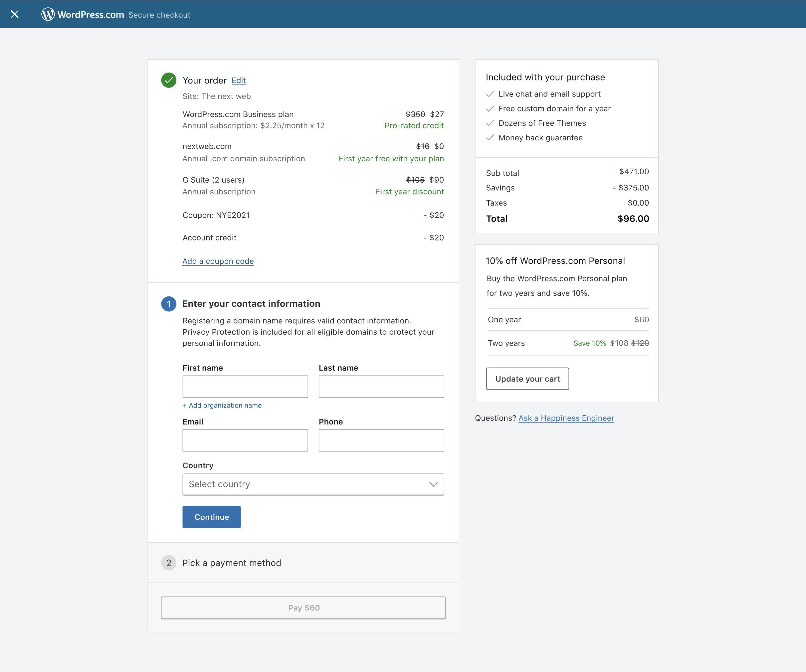Image resolution: width=806 pixels, height=672 pixels.
Task: Open the Select country dropdown
Action: pos(313,484)
